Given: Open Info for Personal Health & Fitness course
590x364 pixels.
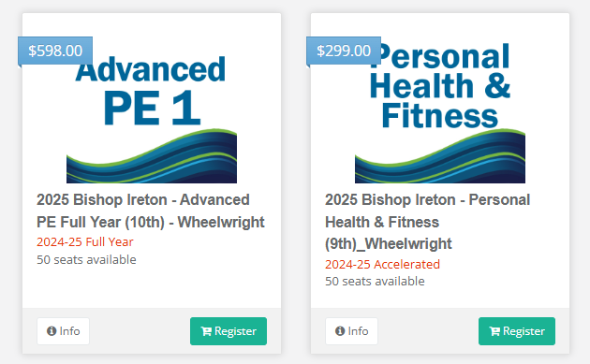Looking at the screenshot, I should [351, 331].
